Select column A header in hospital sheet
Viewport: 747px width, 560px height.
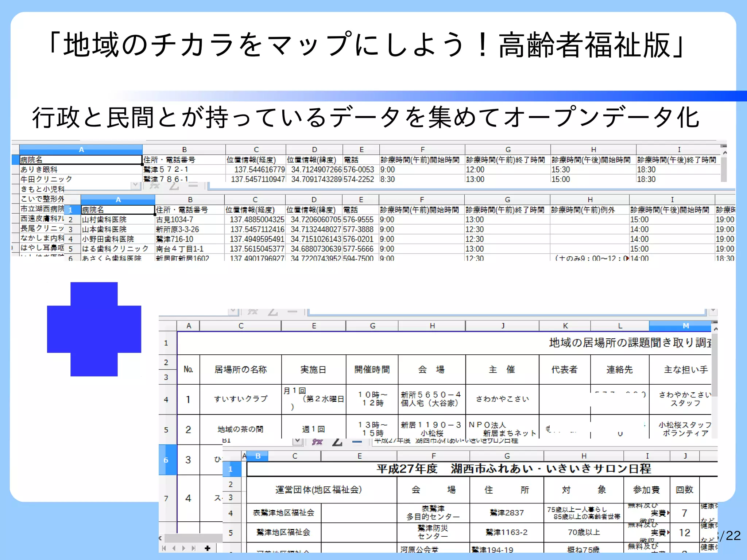(81, 149)
